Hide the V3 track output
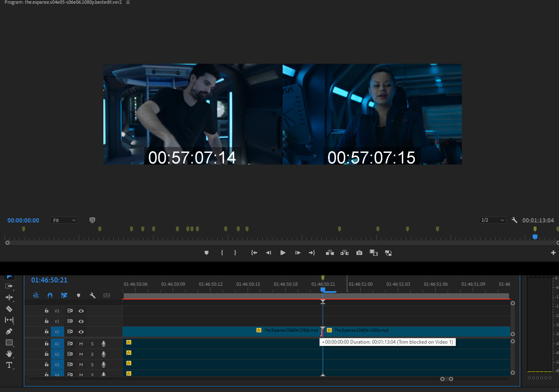559x392 pixels. [x=81, y=311]
